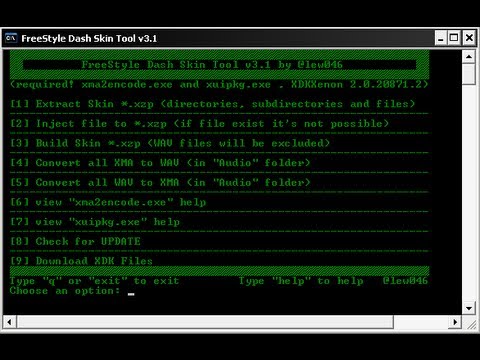Click the console system menu icon
The image size is (480, 360).
tap(11, 38)
